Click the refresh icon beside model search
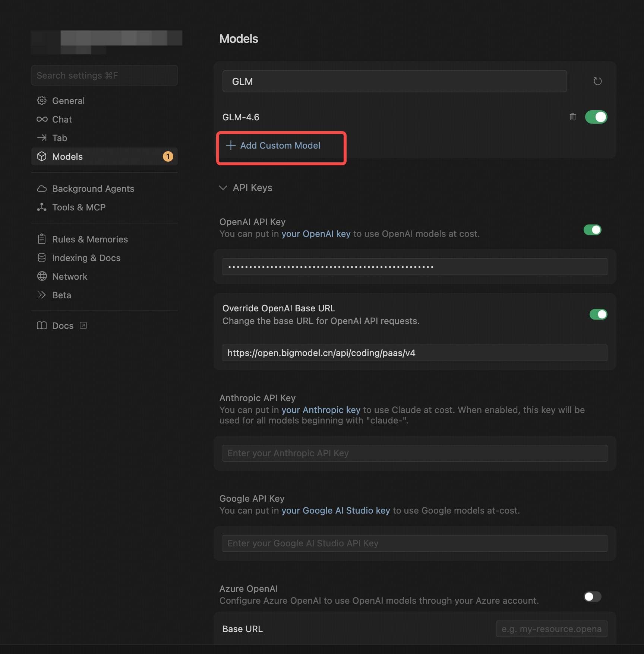This screenshot has height=654, width=644. 598,81
